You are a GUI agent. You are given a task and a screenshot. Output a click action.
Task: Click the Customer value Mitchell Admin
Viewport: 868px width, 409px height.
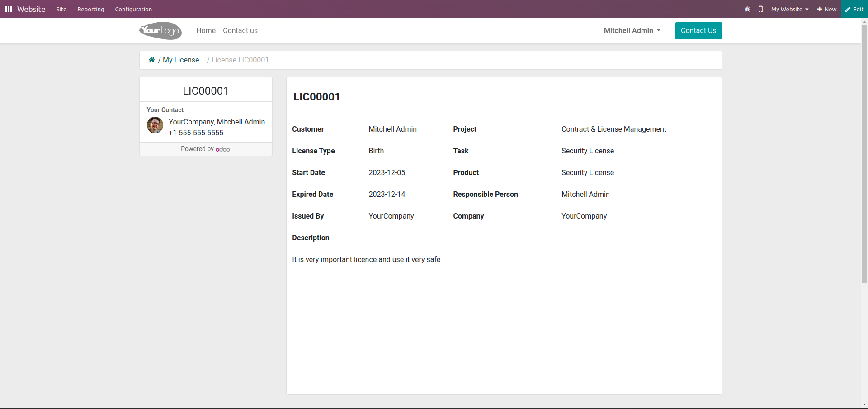(393, 129)
